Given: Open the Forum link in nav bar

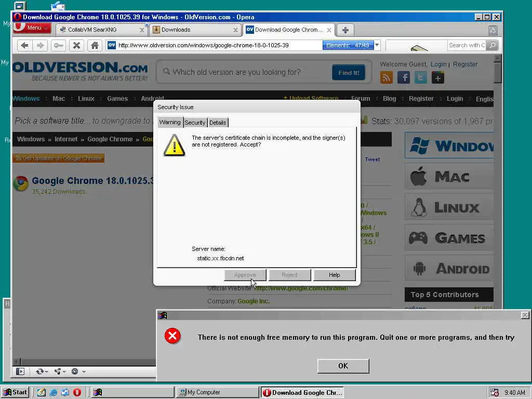Looking at the screenshot, I should [361, 98].
